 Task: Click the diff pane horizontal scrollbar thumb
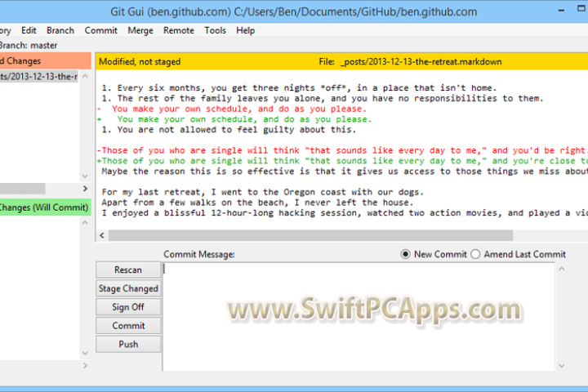[x=310, y=235]
